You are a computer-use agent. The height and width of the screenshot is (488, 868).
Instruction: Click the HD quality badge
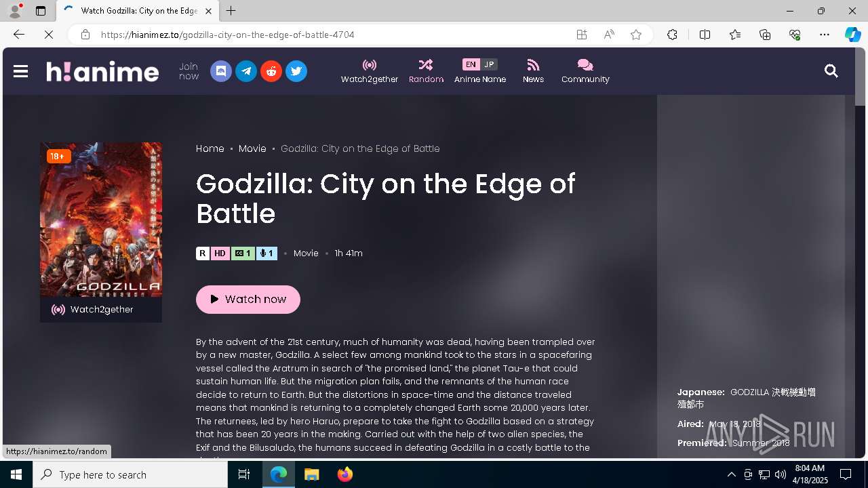pyautogui.click(x=220, y=253)
